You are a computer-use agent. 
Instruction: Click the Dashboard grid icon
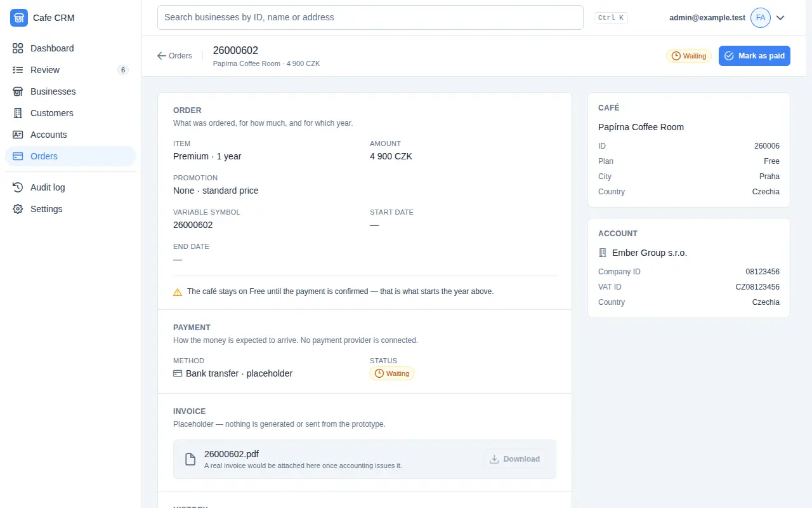coord(18,48)
